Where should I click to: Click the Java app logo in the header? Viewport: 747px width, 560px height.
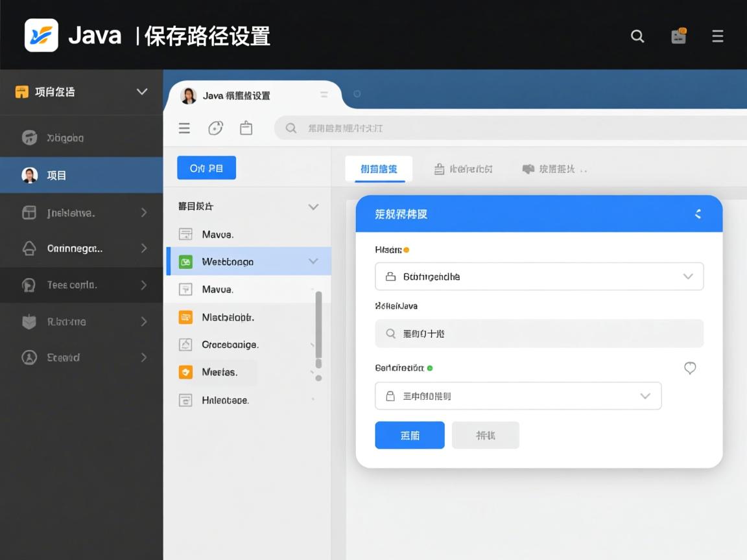click(41, 35)
